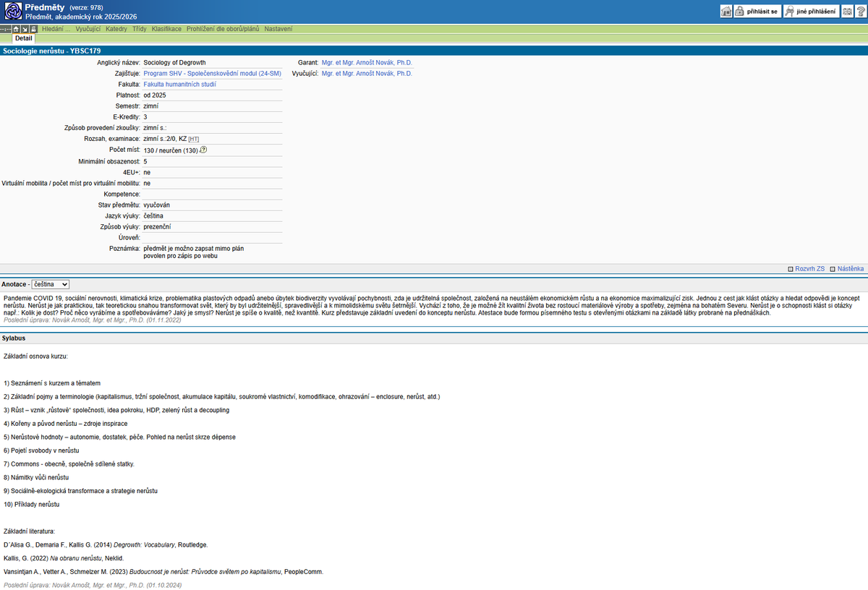The image size is (868, 590).
Task: Click syllabus item '1) Seznámení s kurzem a tématem'
Action: tap(52, 383)
